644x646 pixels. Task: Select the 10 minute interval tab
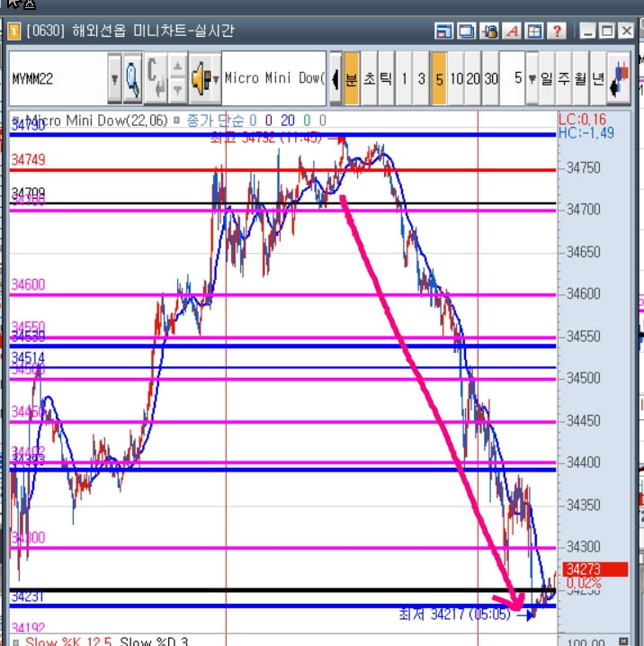(457, 78)
